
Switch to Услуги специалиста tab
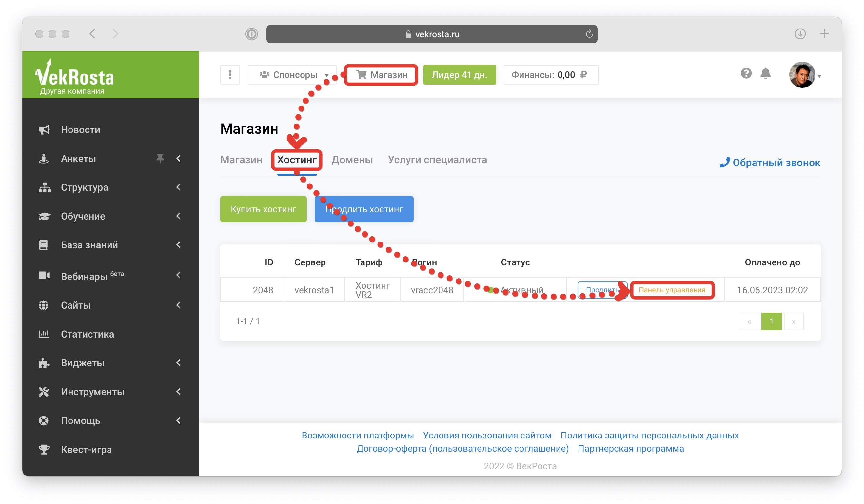[x=438, y=160]
